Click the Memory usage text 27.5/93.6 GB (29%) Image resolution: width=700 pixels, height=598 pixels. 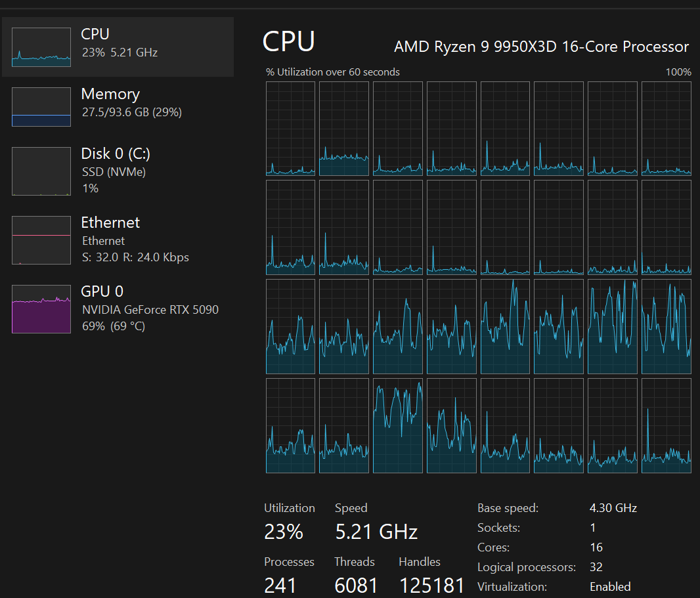pos(132,112)
